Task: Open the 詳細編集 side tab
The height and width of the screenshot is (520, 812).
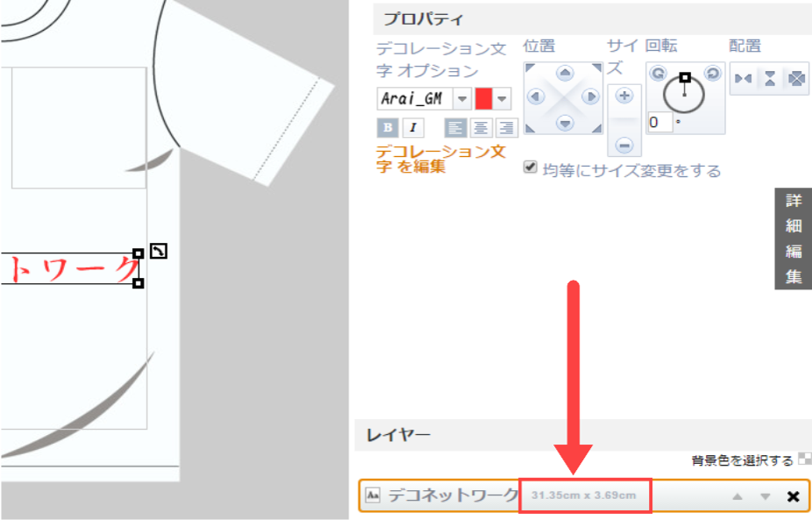Action: pos(793,239)
